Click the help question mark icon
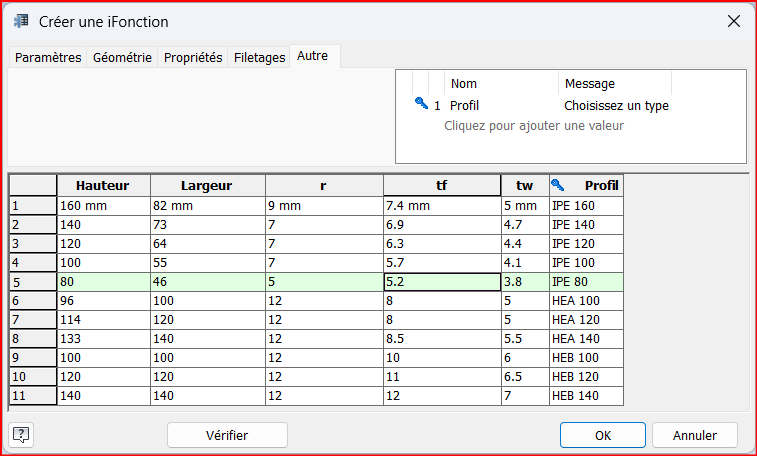The width and height of the screenshot is (757, 456). (x=21, y=434)
